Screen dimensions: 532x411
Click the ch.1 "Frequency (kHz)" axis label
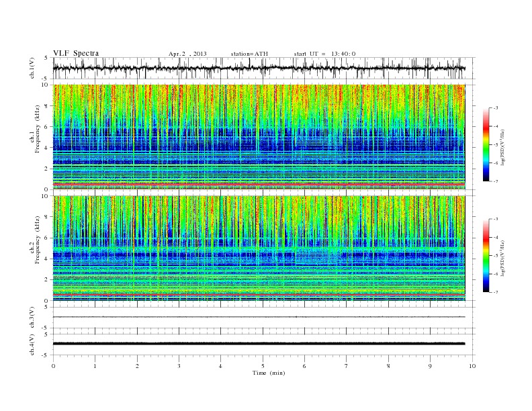[x=37, y=129]
